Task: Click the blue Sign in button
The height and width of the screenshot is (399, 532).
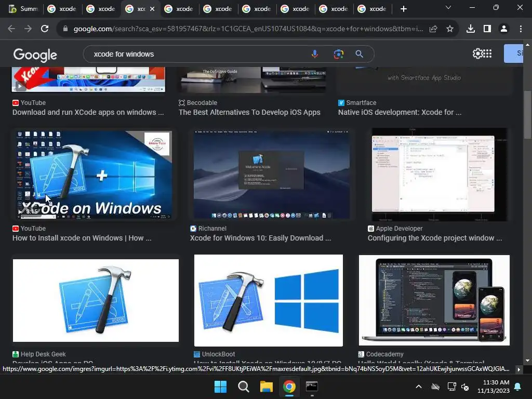Action: [x=513, y=54]
